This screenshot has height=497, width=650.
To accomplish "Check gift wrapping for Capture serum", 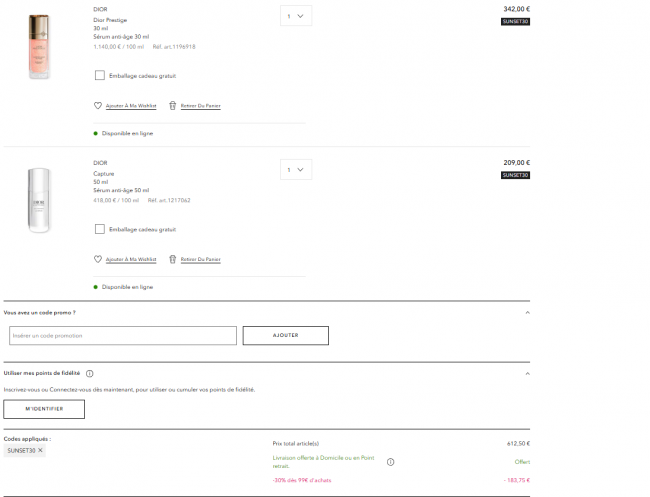I will (99, 229).
